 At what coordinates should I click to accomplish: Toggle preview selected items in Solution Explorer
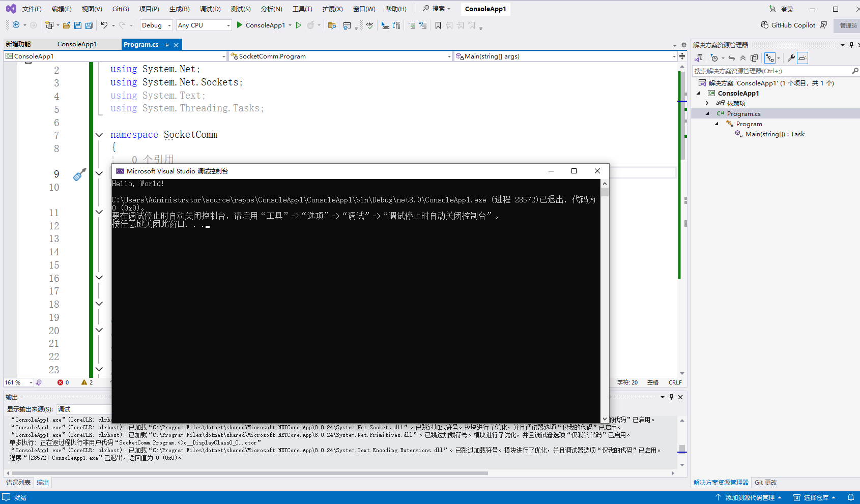(x=802, y=58)
